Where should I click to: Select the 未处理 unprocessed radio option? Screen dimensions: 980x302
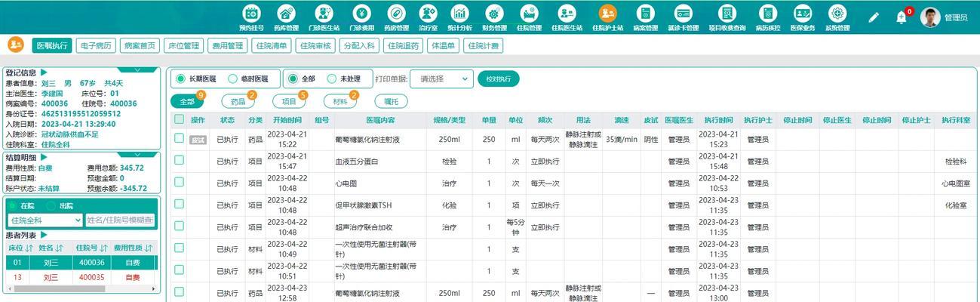332,79
